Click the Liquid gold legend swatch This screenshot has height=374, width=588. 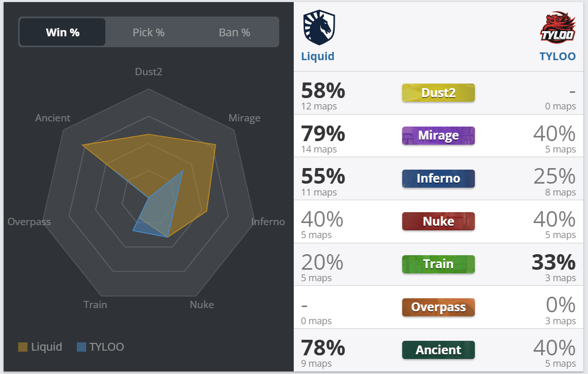click(23, 347)
